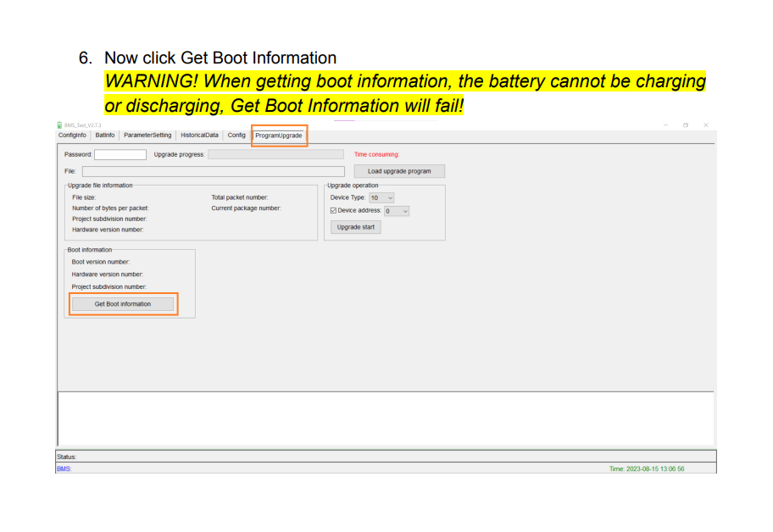Click the Upgrade progress bar

pos(275,154)
